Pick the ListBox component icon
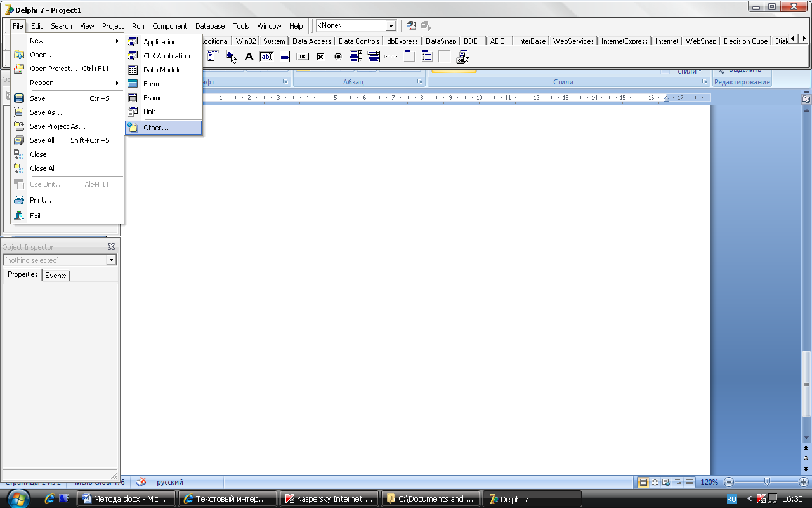Screen dimensions: 812x508 356,57
